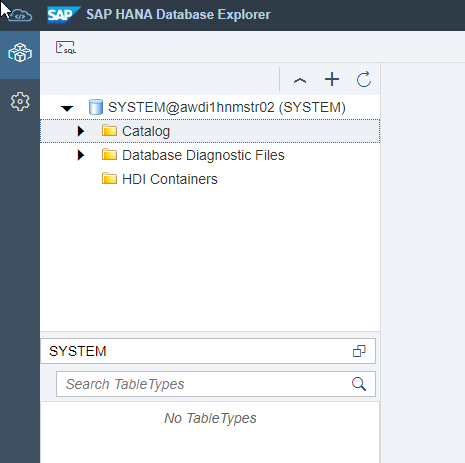Click the SAP HANA Database Explorer title

click(x=178, y=15)
